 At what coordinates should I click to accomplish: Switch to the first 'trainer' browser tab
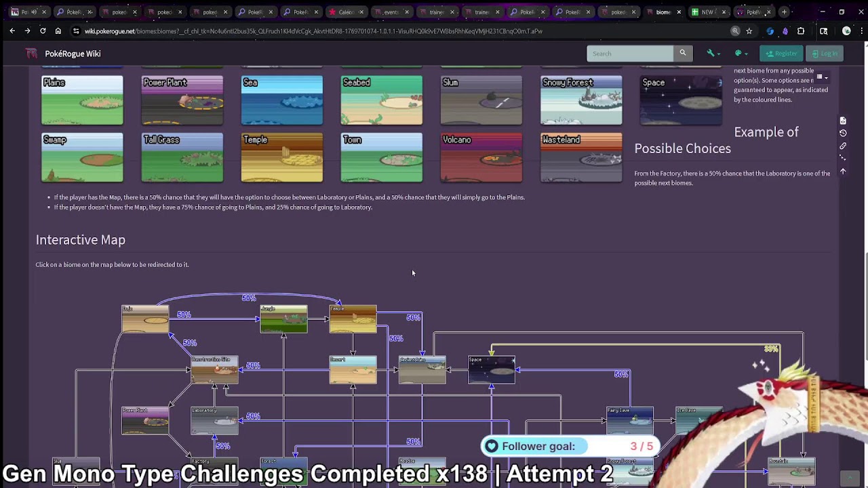point(437,12)
